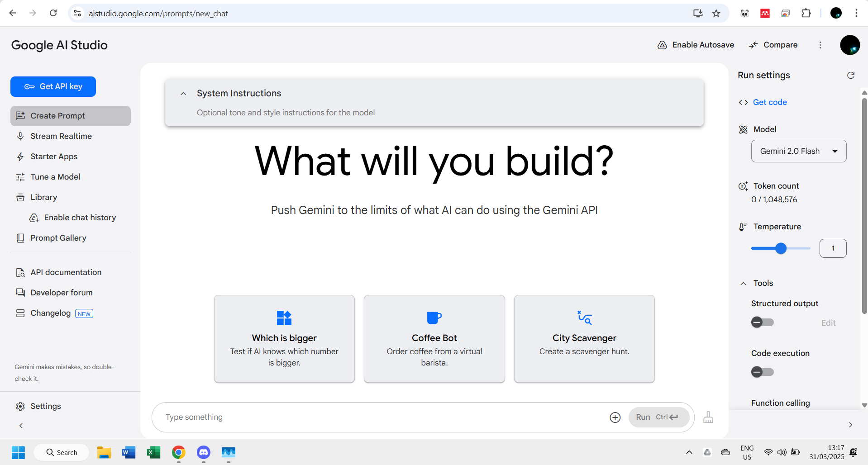This screenshot has width=868, height=465.
Task: Click Get code link
Action: tap(769, 102)
